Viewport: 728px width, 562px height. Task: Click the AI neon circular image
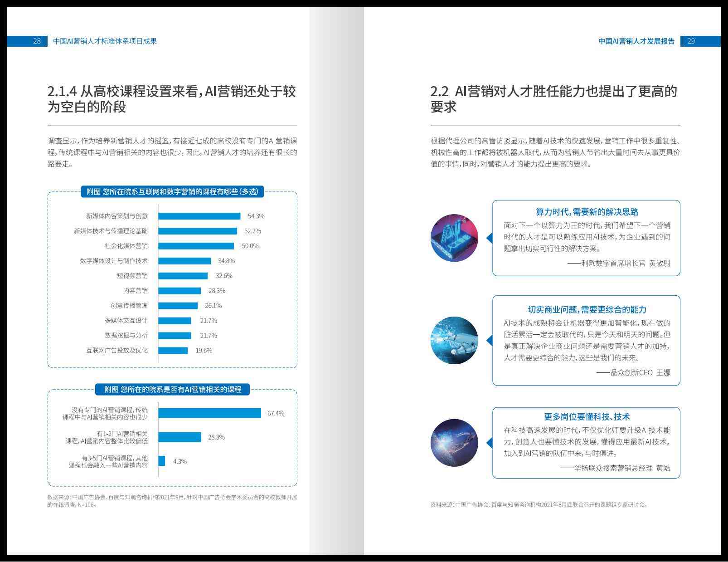[454, 238]
